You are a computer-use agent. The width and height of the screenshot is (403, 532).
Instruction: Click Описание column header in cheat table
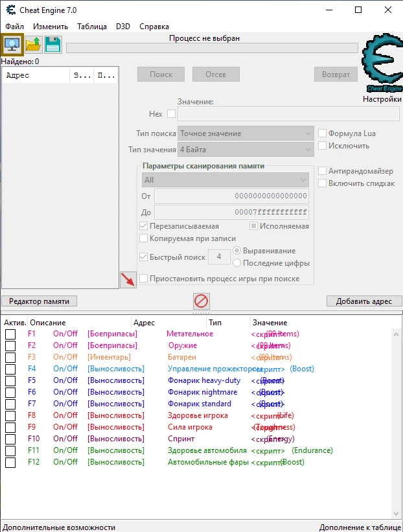(80, 323)
